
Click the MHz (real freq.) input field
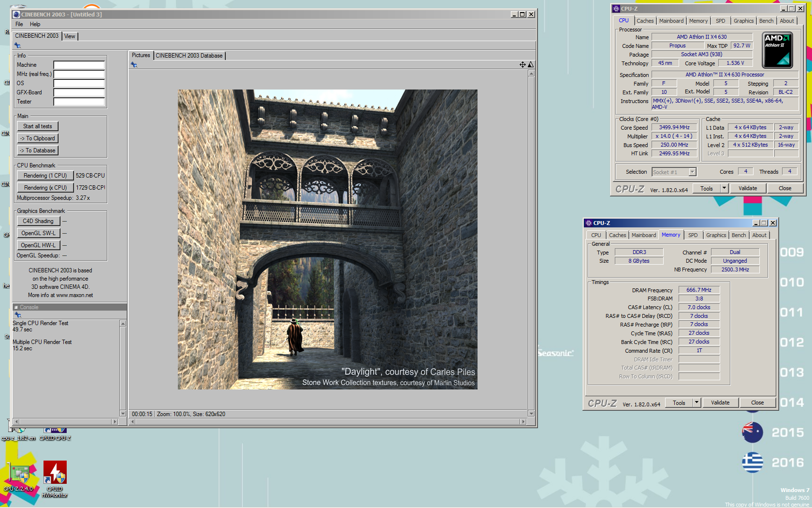[79, 74]
